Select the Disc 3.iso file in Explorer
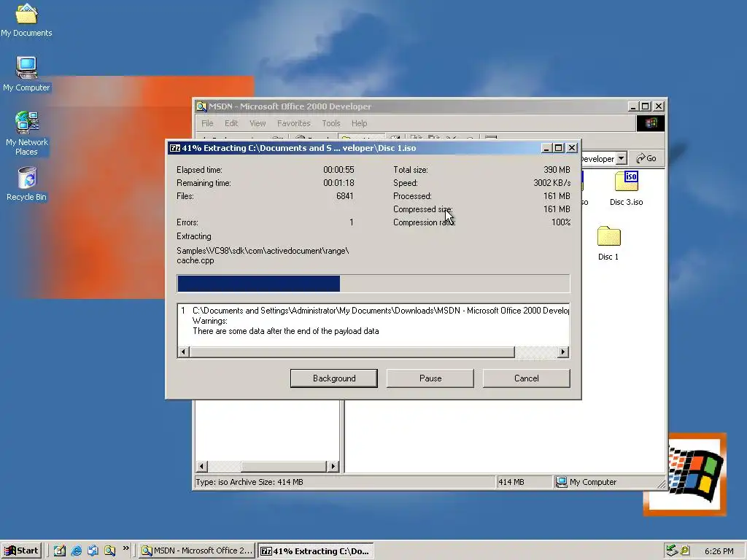 [626, 189]
